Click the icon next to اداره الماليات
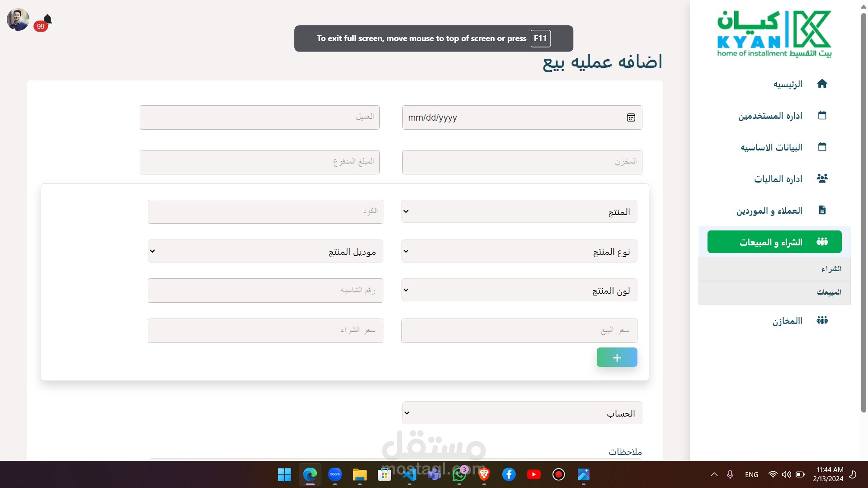Screen dimensions: 868x488 coord(822,178)
